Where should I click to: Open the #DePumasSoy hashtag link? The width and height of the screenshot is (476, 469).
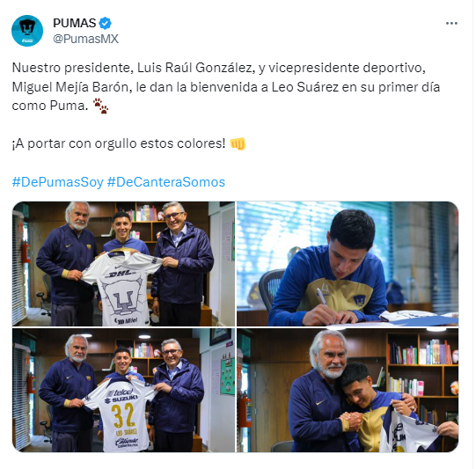58,182
